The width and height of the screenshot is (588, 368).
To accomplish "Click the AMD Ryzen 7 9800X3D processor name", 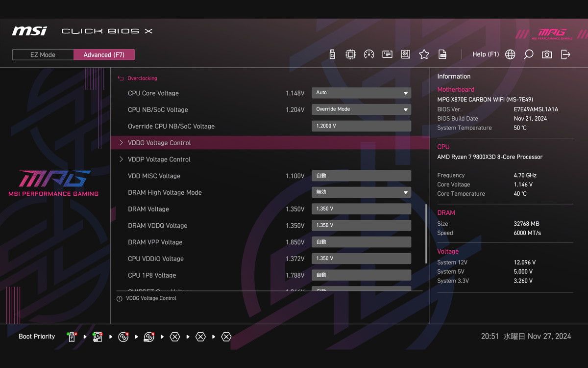I will pyautogui.click(x=490, y=157).
